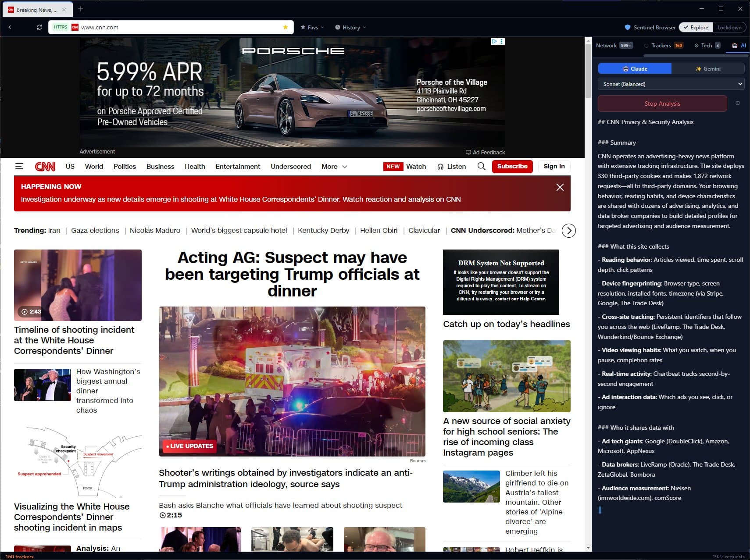The height and width of the screenshot is (560, 750).
Task: Click the Sentinel Browser shield icon
Action: pos(628,27)
